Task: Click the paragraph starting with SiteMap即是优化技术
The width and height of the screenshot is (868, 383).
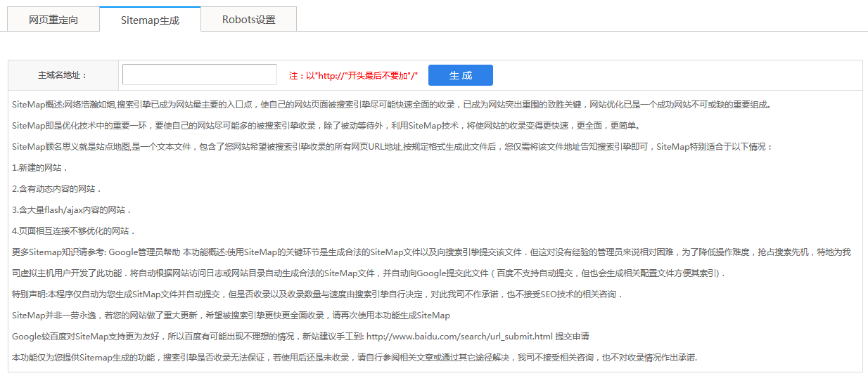Action: tap(317, 126)
